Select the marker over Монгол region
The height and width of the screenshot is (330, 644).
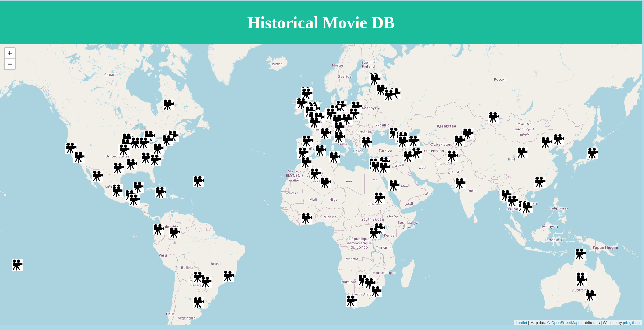pos(494,117)
